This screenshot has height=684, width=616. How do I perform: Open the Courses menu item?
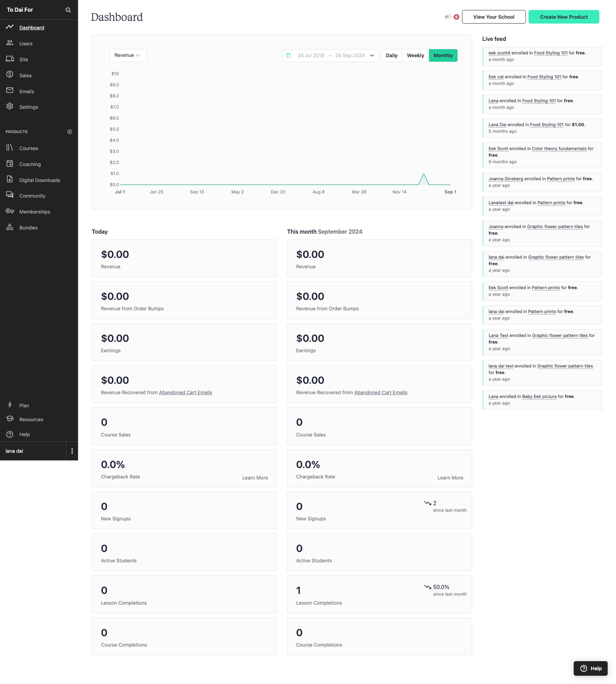coord(28,148)
